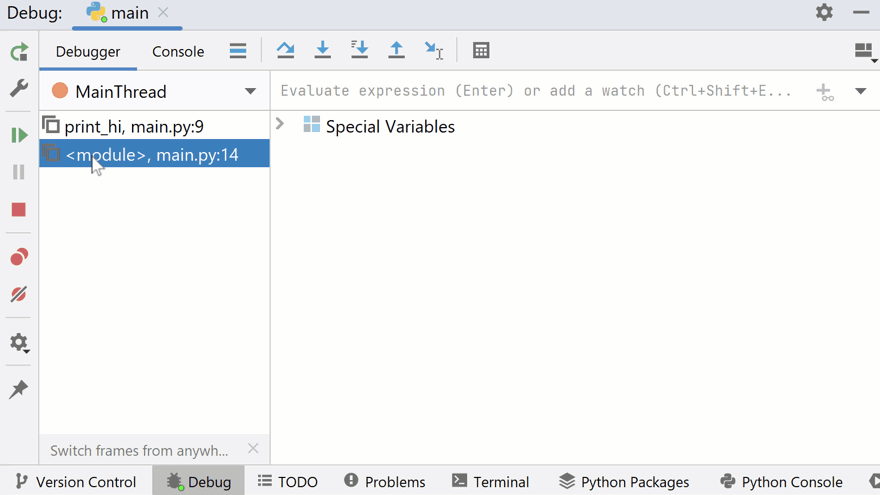Click the Switch frames from anywhere hint text

click(x=139, y=450)
